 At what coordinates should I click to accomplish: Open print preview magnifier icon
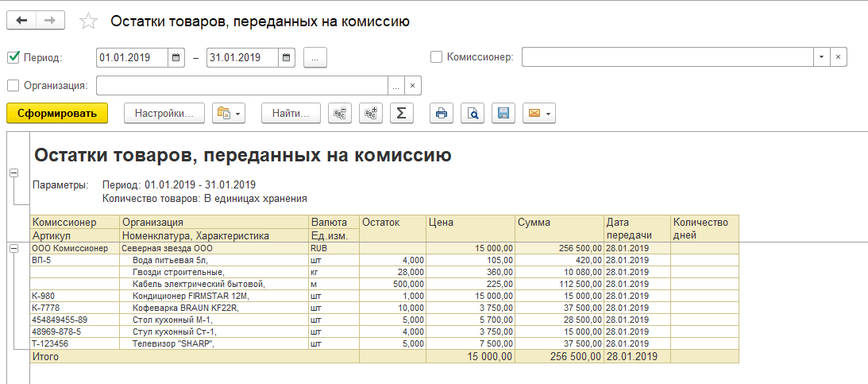click(473, 114)
